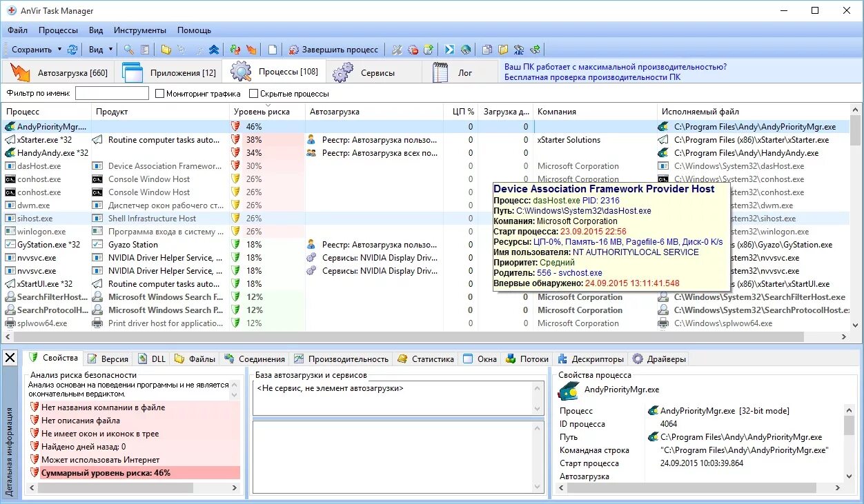Image resolution: width=864 pixels, height=504 pixels.
Task: Click the blue square arrow toolbar icon
Action: point(449,50)
